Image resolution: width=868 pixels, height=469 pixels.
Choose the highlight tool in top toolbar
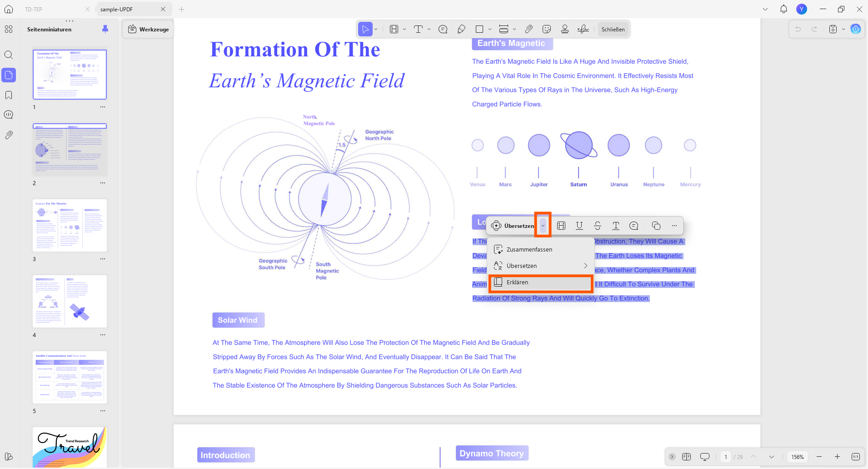[x=394, y=29]
